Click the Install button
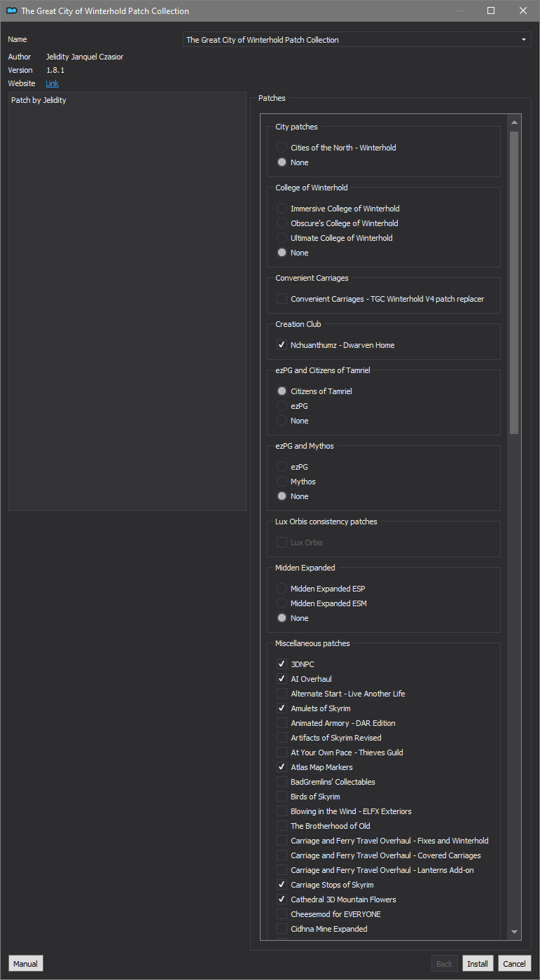Viewport: 540px width, 980px height. [x=478, y=964]
